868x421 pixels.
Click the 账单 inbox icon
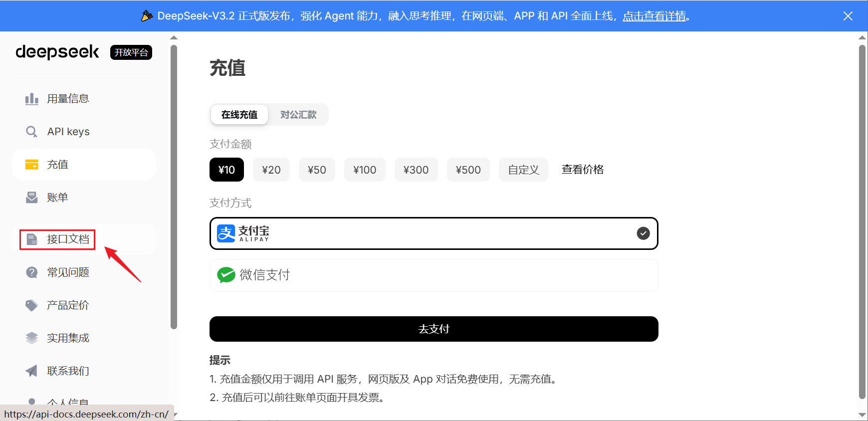[32, 198]
